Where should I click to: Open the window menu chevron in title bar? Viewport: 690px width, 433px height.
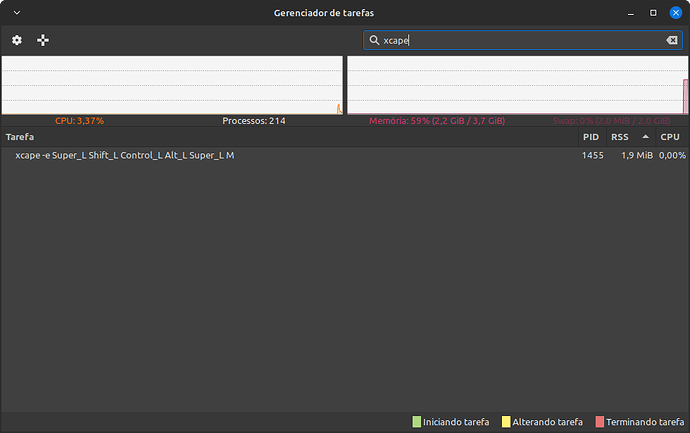(17, 12)
